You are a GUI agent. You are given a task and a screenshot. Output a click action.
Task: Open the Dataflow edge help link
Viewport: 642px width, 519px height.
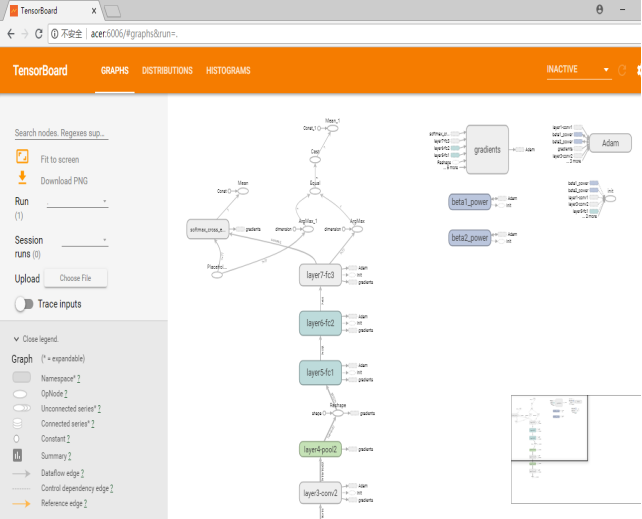click(x=82, y=473)
